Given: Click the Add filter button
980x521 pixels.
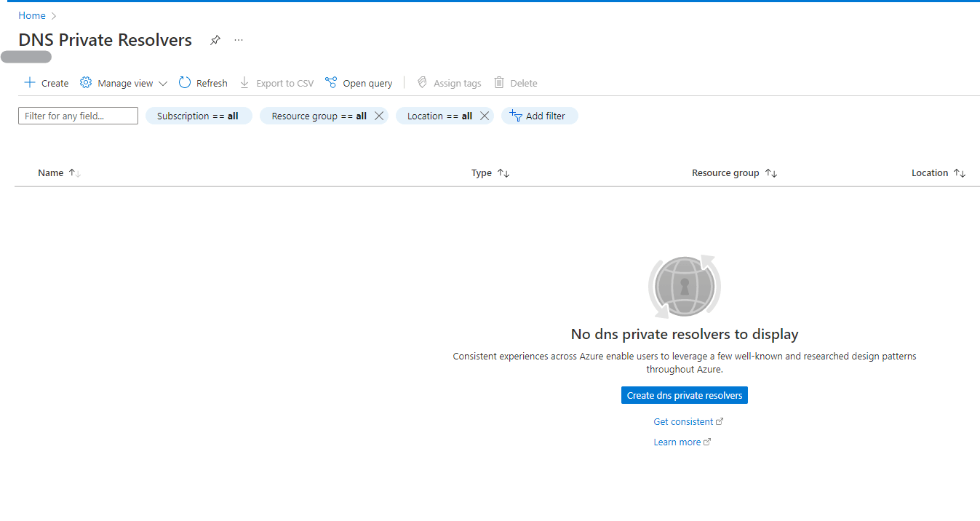Looking at the screenshot, I should click(539, 116).
